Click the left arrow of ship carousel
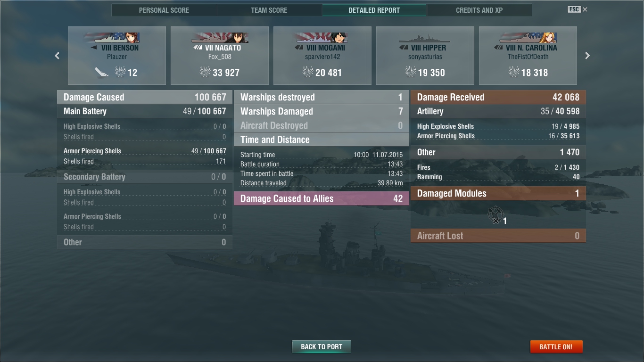Viewport: 644px width, 362px height. point(57,56)
